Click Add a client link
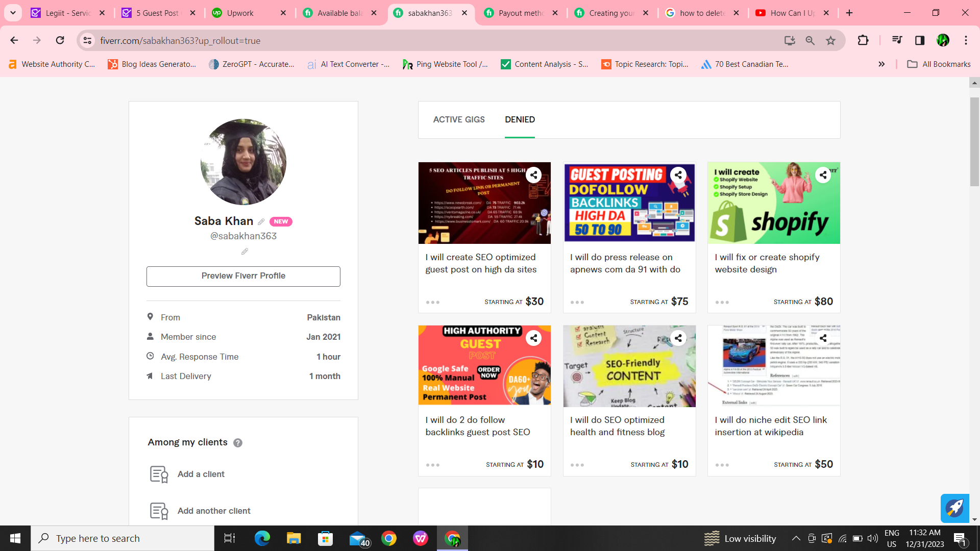Image resolution: width=980 pixels, height=551 pixels. (201, 474)
